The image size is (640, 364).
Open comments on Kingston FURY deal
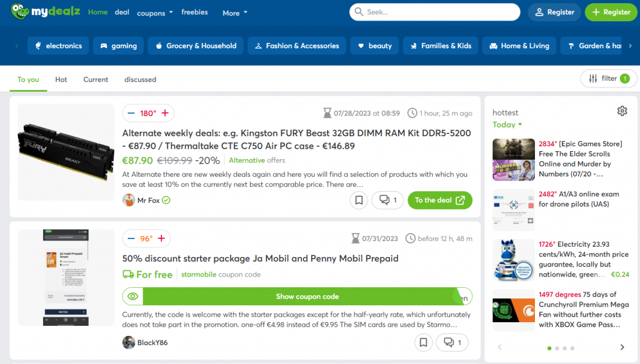[x=387, y=200]
